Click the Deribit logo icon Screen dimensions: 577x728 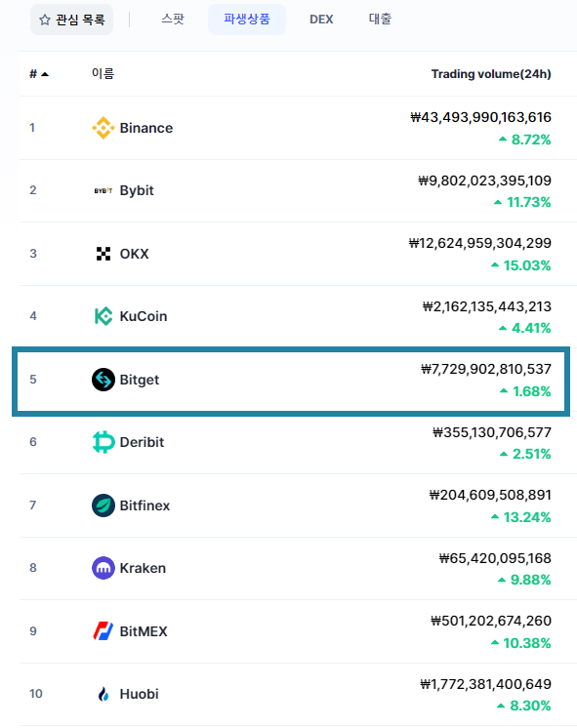[103, 442]
